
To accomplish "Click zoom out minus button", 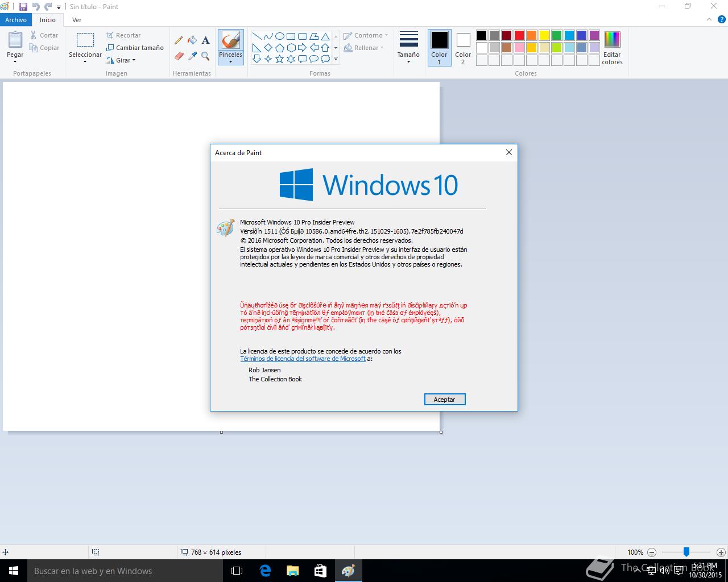I will (652, 552).
